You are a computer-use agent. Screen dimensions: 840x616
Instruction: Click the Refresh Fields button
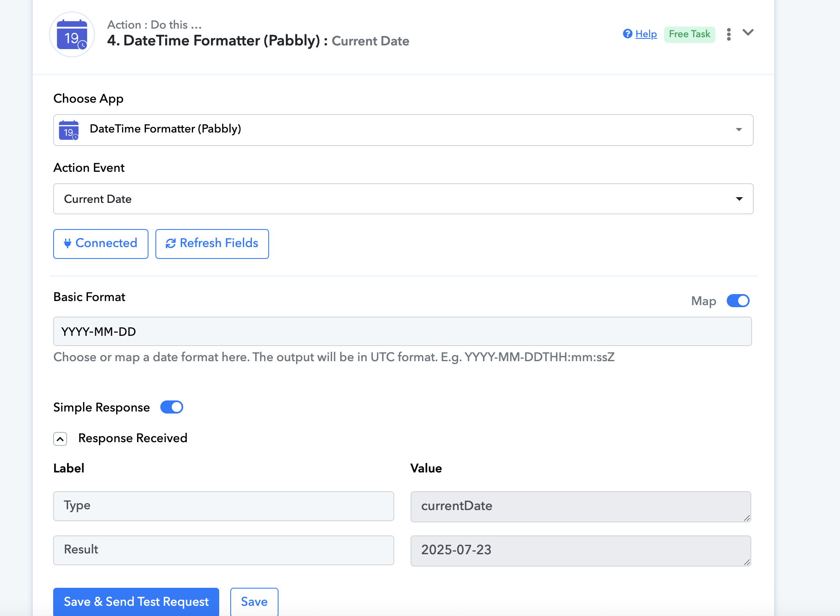click(x=212, y=244)
